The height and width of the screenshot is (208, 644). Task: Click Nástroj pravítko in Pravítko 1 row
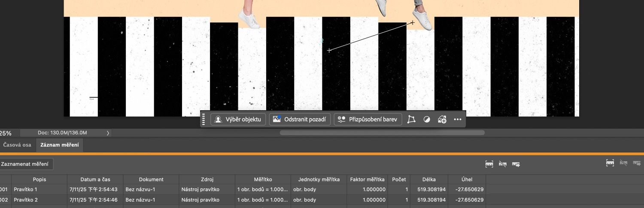(x=200, y=189)
